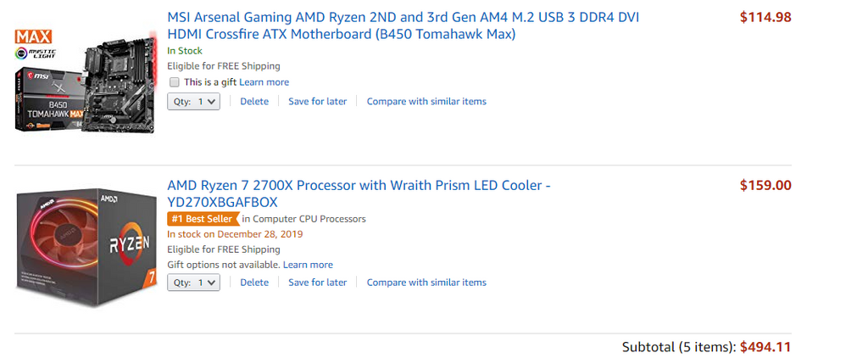Compare the MSI motherboard with similar items
The image size is (868, 364).
click(426, 101)
